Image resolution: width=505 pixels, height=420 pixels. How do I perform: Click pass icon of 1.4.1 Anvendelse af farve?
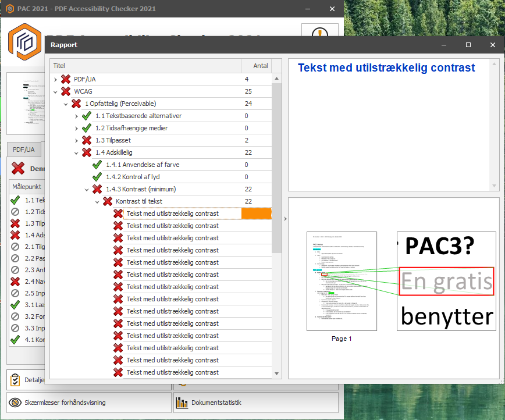(97, 165)
